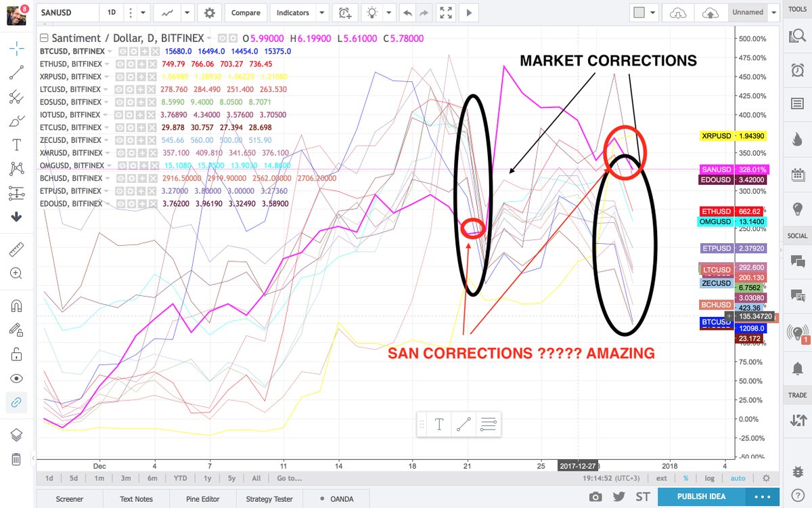The width and height of the screenshot is (812, 508).
Task: Select the Text annotation tool in sidebar
Action: point(17,145)
